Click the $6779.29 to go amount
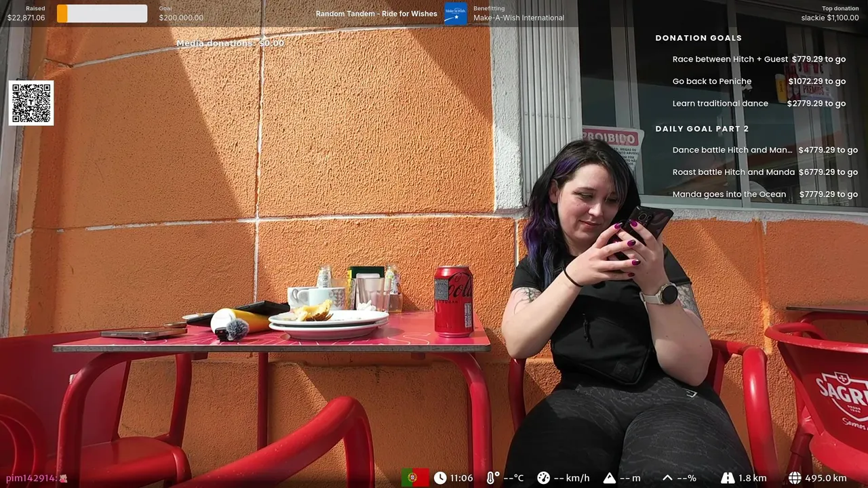Image resolution: width=868 pixels, height=488 pixels. coord(828,172)
